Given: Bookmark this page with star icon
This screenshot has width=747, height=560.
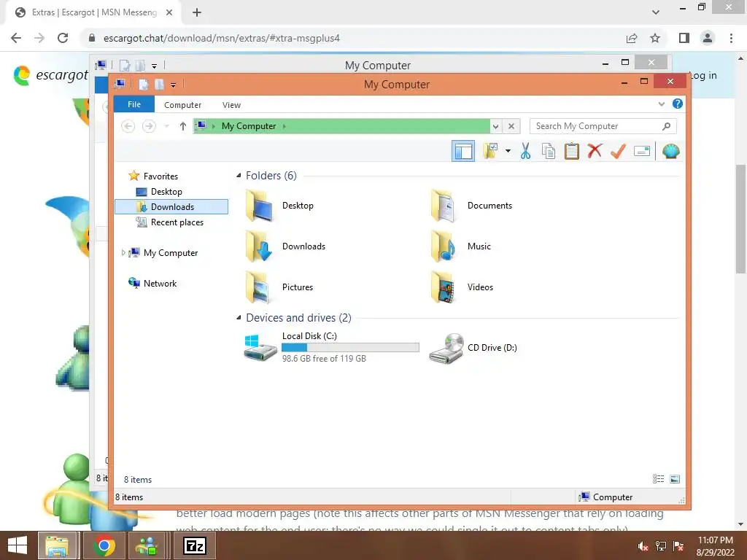Looking at the screenshot, I should (655, 38).
